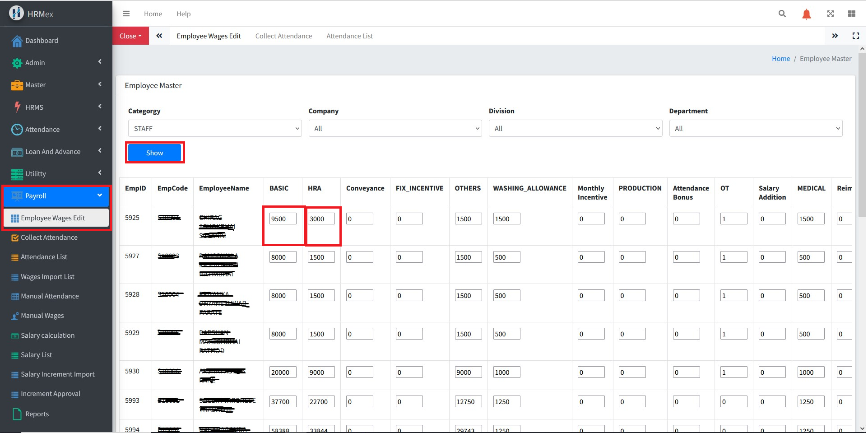Open the Company dropdown
868x433 pixels.
pos(395,129)
